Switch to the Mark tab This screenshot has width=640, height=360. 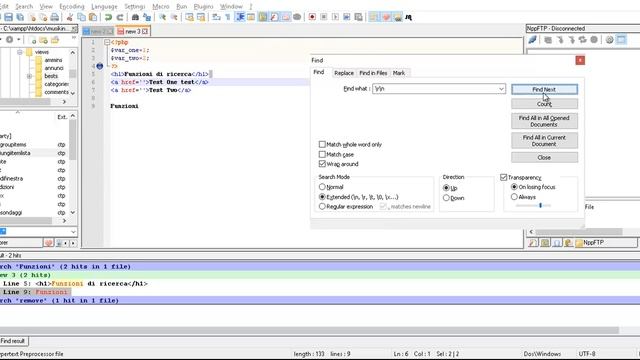(x=399, y=73)
